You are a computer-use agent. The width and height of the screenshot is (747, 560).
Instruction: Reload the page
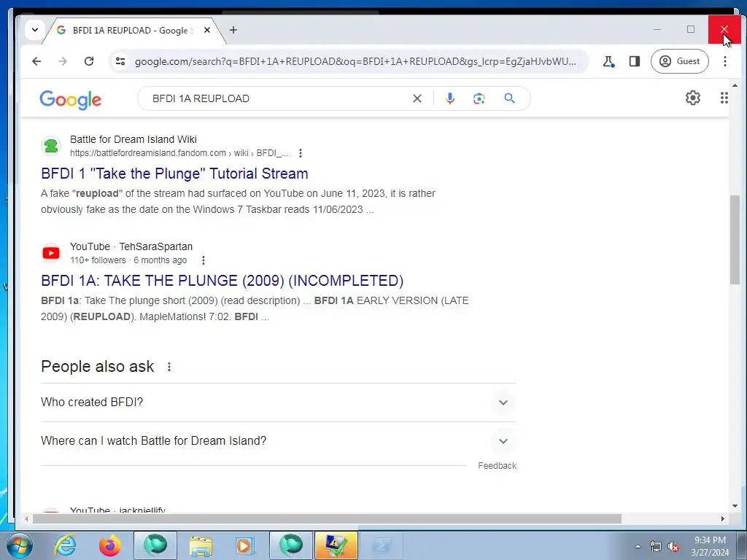click(x=88, y=61)
